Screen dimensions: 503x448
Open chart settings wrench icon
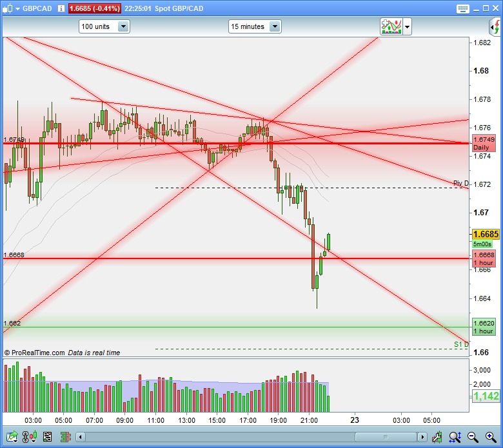437,437
